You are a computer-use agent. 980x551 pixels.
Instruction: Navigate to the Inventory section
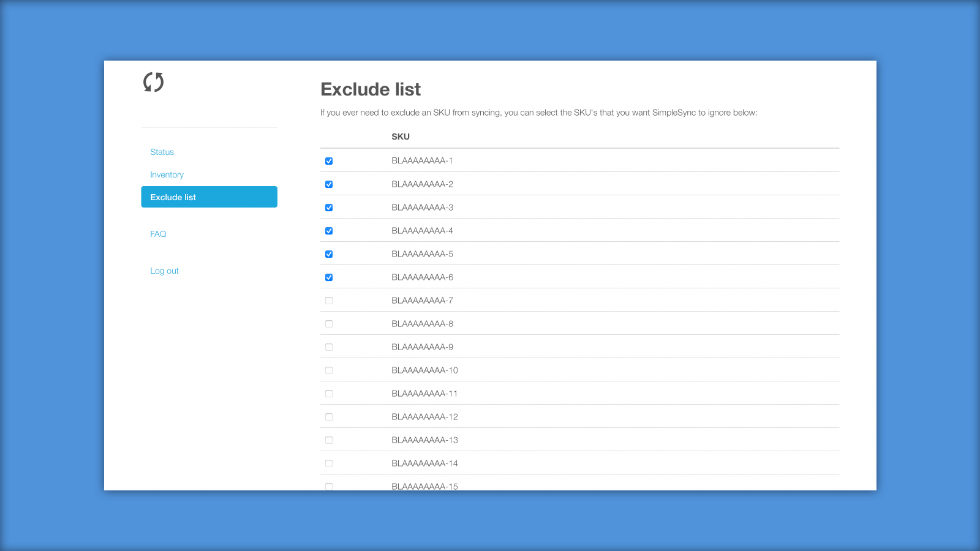click(x=167, y=174)
